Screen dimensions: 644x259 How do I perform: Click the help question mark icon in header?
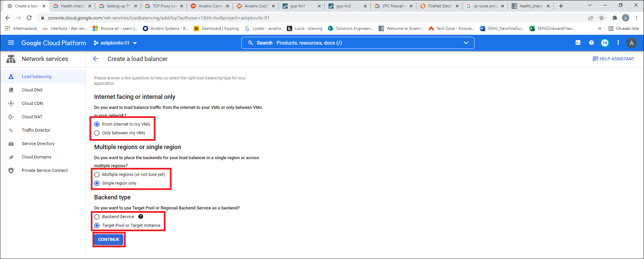tap(591, 43)
